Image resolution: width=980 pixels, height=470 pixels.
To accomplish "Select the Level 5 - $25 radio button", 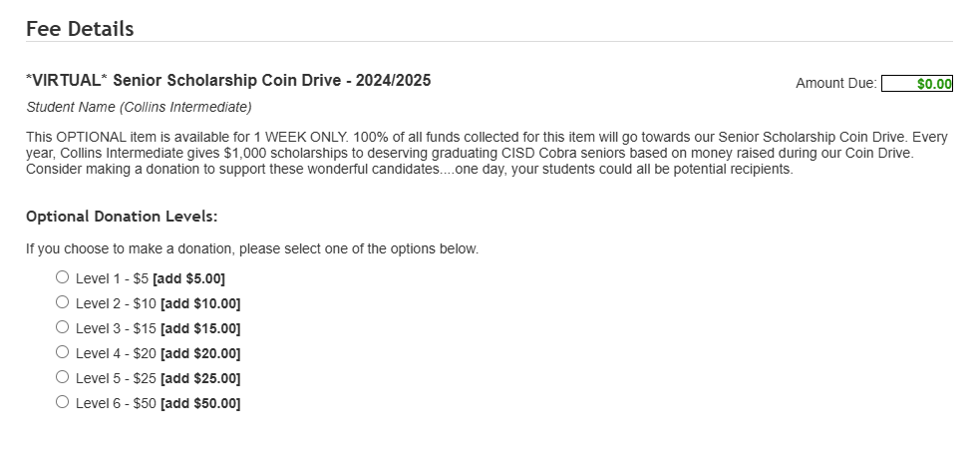I will [x=63, y=377].
